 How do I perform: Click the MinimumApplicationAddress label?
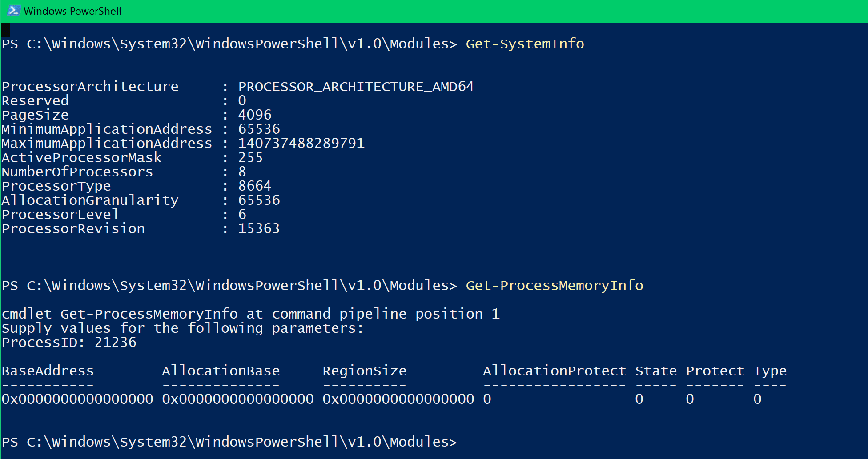pos(107,129)
